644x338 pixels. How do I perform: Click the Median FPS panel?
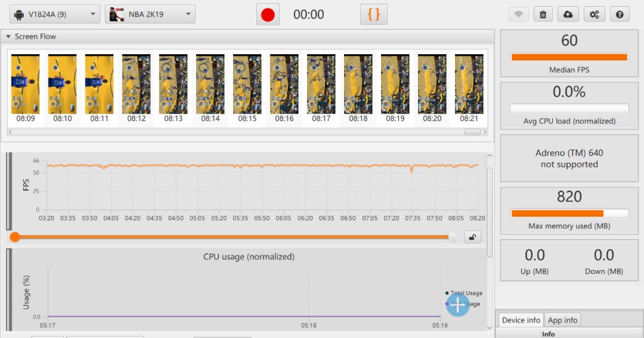(x=569, y=54)
